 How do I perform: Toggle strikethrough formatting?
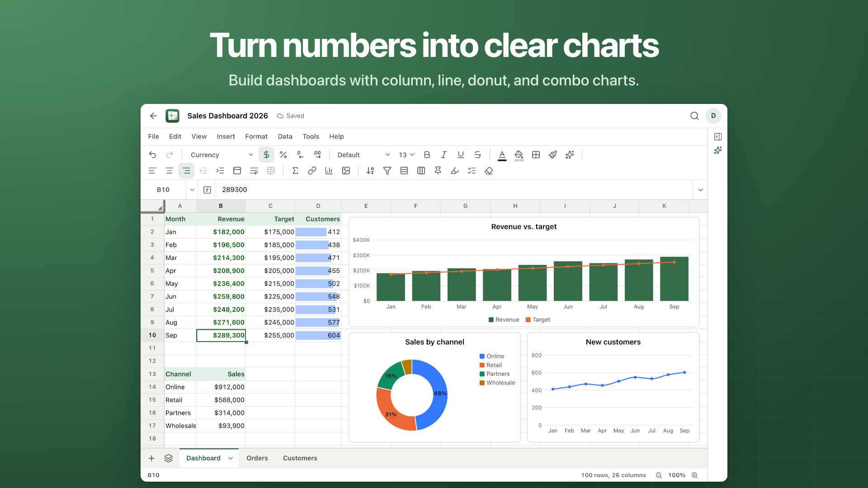pyautogui.click(x=478, y=155)
